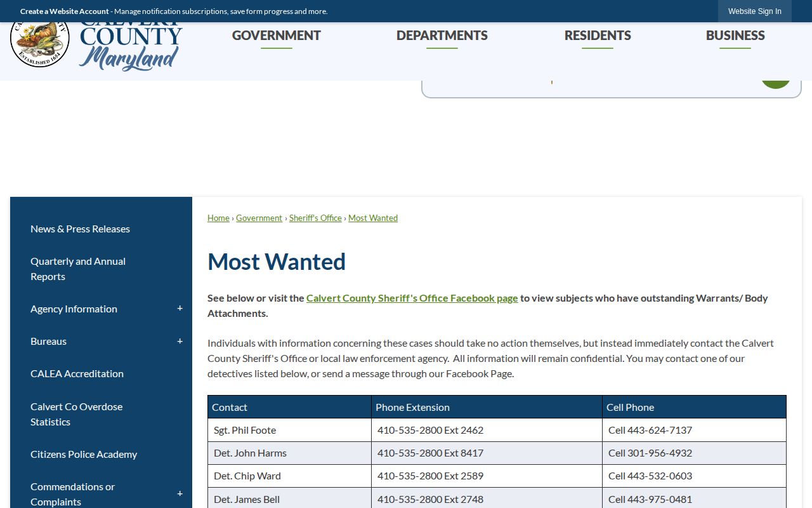Image resolution: width=812 pixels, height=508 pixels.
Task: Open the Departments menu
Action: click(x=442, y=36)
